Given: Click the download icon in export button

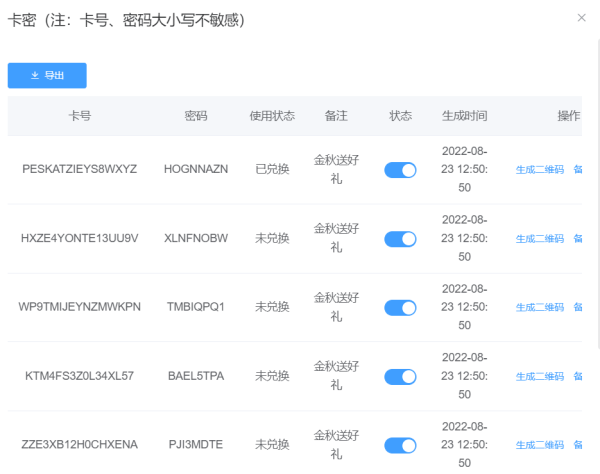Looking at the screenshot, I should (x=35, y=75).
